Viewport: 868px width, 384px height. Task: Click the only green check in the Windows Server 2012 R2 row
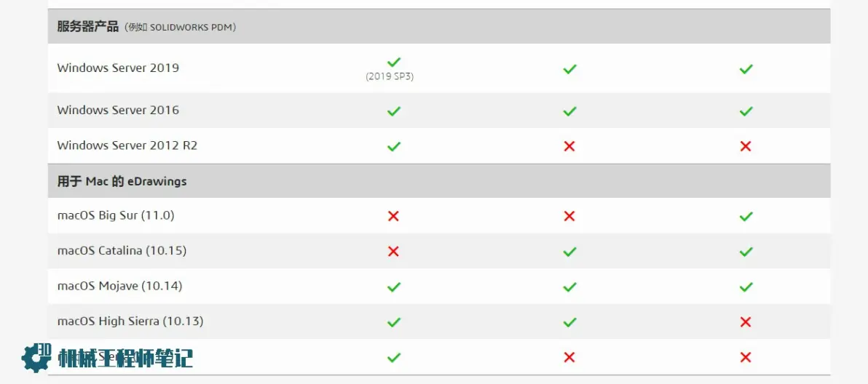(x=394, y=146)
